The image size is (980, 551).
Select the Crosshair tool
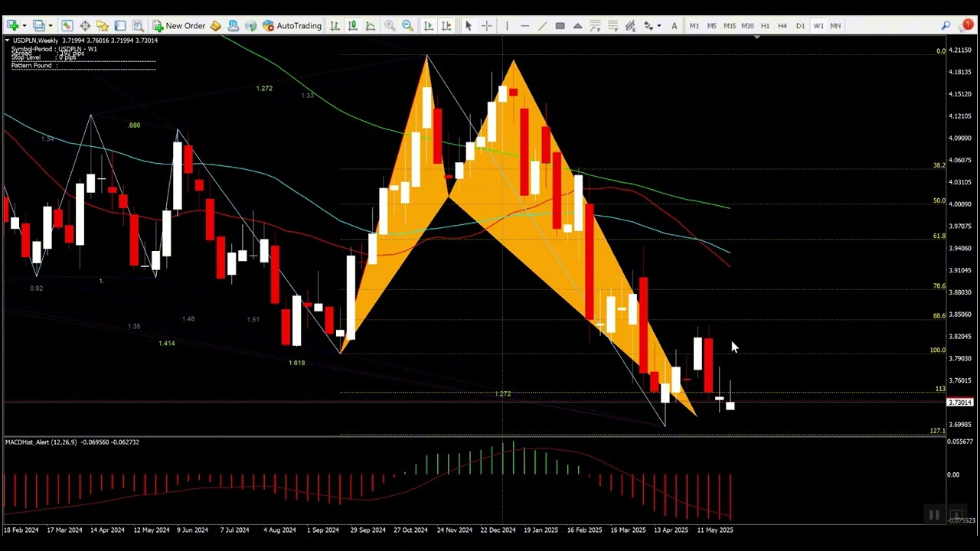pyautogui.click(x=486, y=26)
